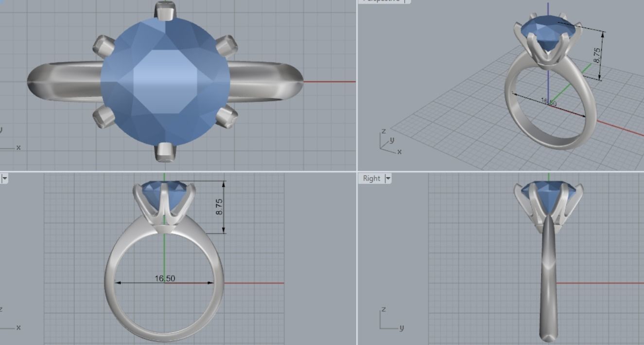Click the Right viewport title label

(x=371, y=179)
